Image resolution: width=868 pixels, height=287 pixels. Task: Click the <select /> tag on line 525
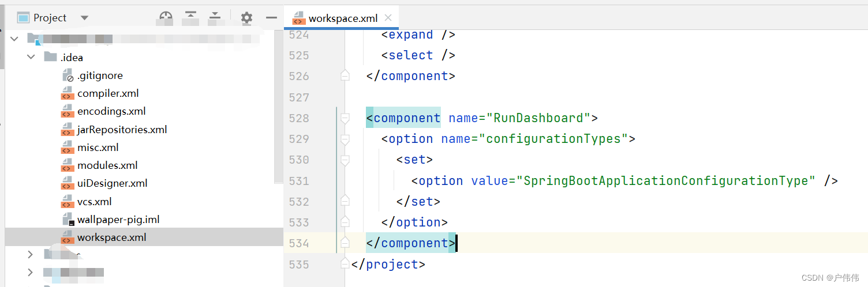click(x=418, y=55)
